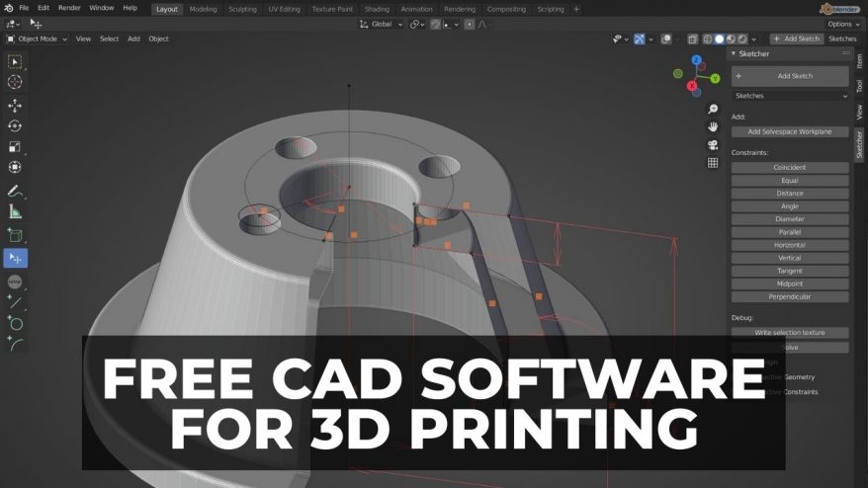Screen dimensions: 868x488
Task: Click Add Sketch in viewport header
Action: [x=797, y=39]
